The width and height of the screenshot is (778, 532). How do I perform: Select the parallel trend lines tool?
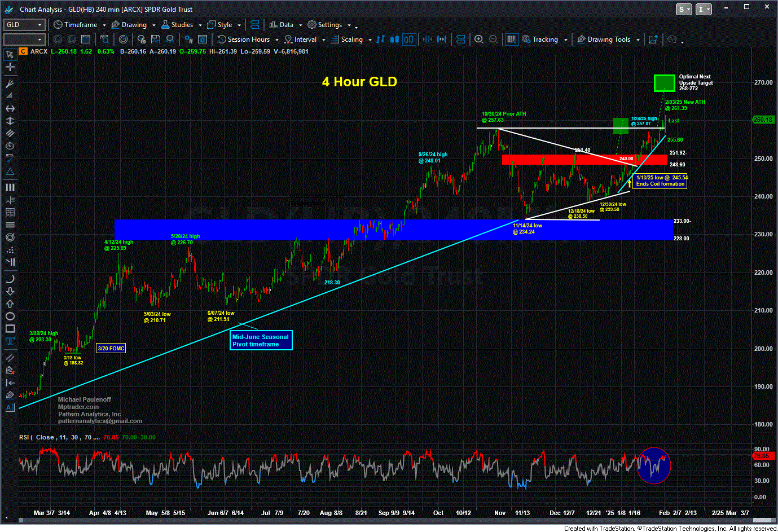pyautogui.click(x=10, y=133)
